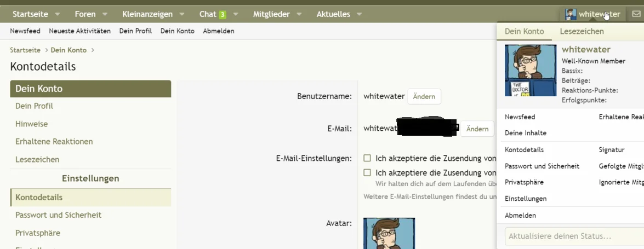Image resolution: width=644 pixels, height=249 pixels.
Task: Click the avatar image in Kontodetails form
Action: pos(389,233)
